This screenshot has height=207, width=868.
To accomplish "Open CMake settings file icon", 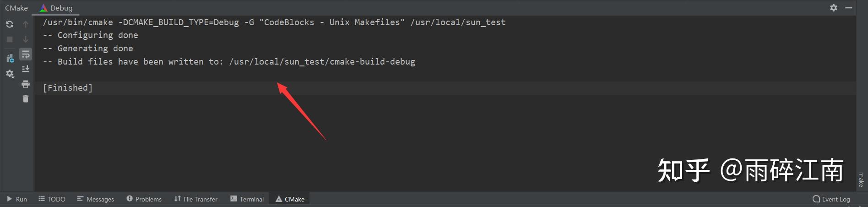I will pyautogui.click(x=10, y=58).
